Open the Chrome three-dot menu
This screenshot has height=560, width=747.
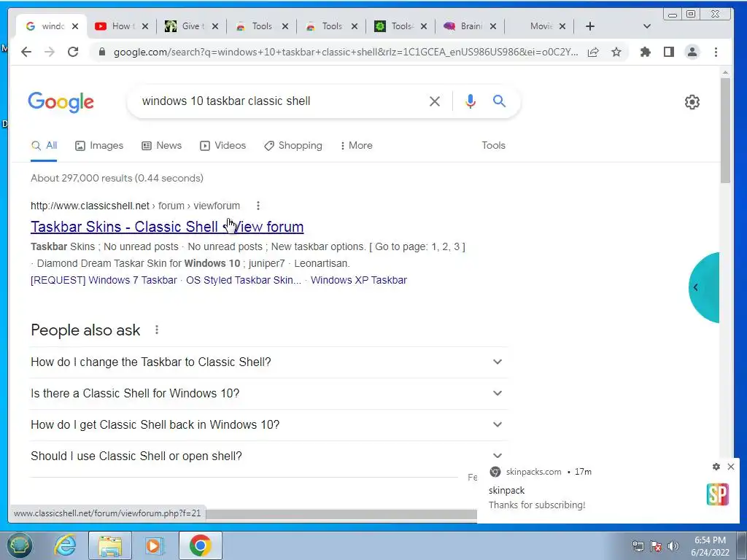pos(716,52)
